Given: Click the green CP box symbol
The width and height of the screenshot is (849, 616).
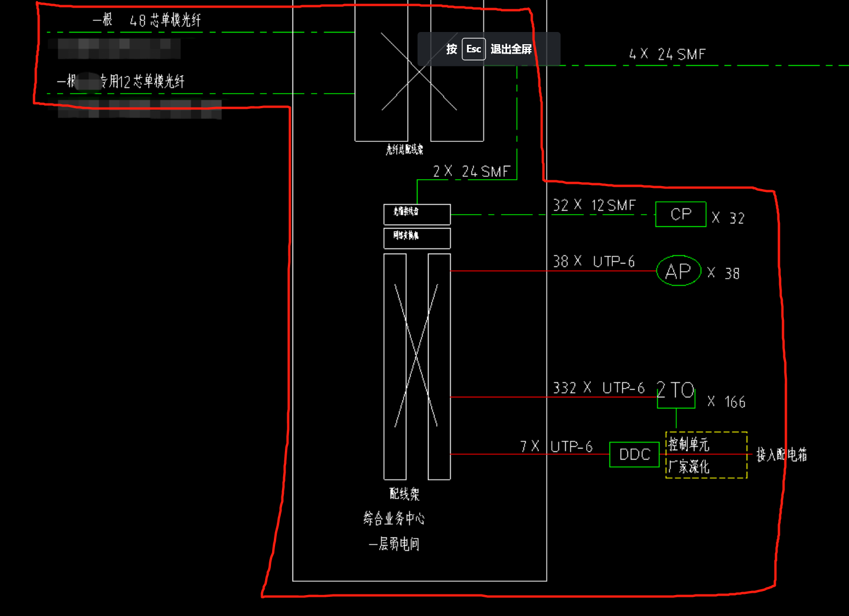Looking at the screenshot, I should pos(681,214).
